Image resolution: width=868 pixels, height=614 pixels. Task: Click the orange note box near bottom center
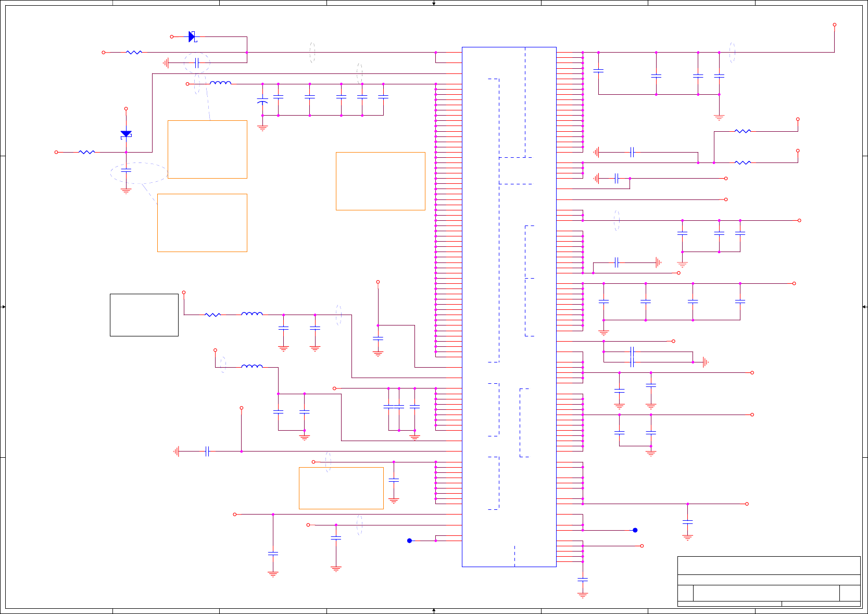pos(341,488)
